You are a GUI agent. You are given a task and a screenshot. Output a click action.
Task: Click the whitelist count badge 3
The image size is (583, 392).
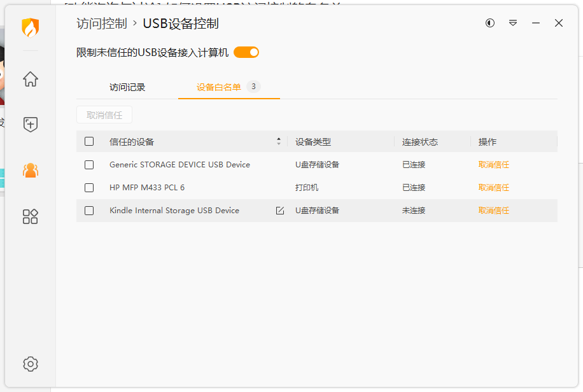point(253,87)
